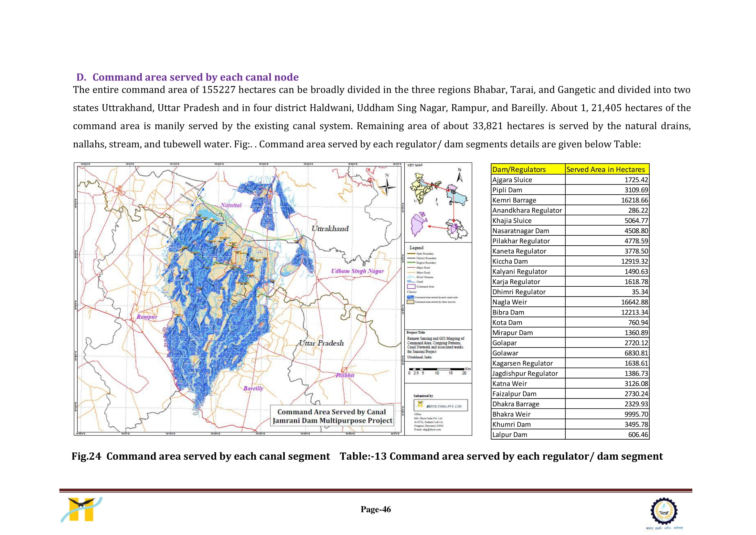Screen dimensions: 756x535
Task: Click the 'Pilakhar Regulator' cell
Action: 528,241
